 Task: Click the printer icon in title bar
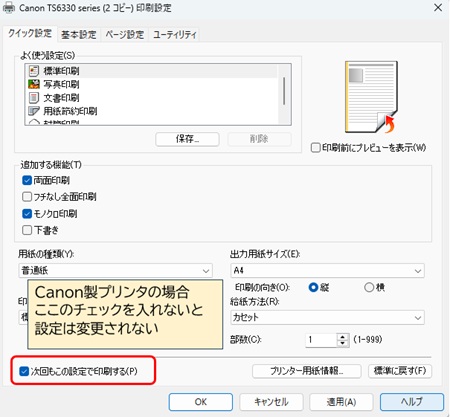pyautogui.click(x=9, y=8)
